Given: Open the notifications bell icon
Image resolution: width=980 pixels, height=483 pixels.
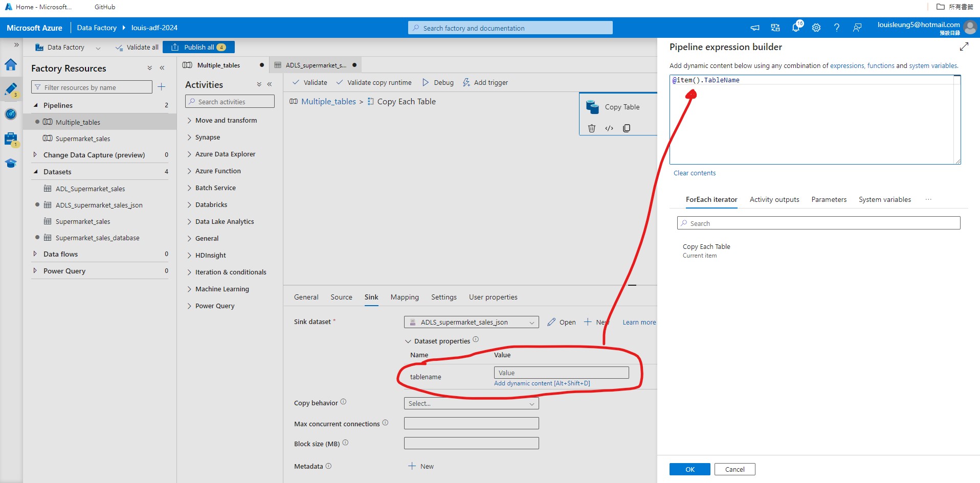Looking at the screenshot, I should click(795, 27).
